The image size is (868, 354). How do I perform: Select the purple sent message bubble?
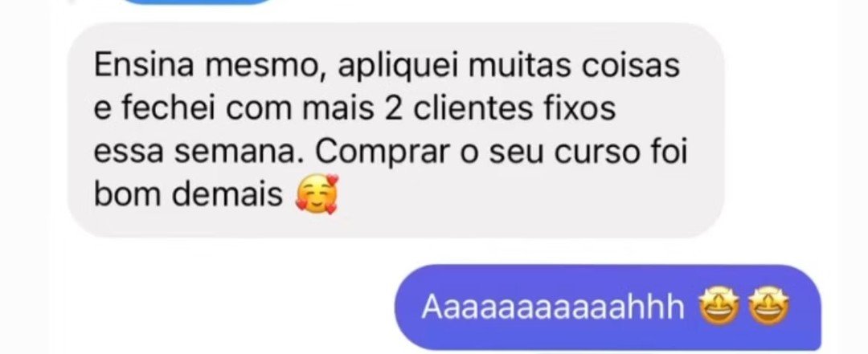(608, 307)
